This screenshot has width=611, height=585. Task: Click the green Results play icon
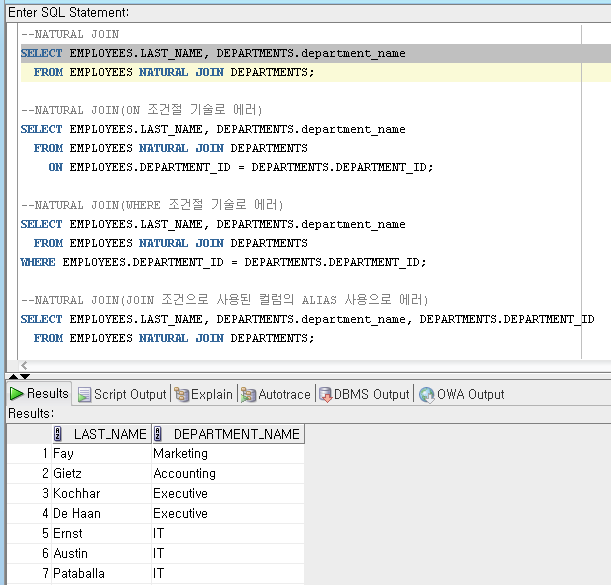coord(16,394)
